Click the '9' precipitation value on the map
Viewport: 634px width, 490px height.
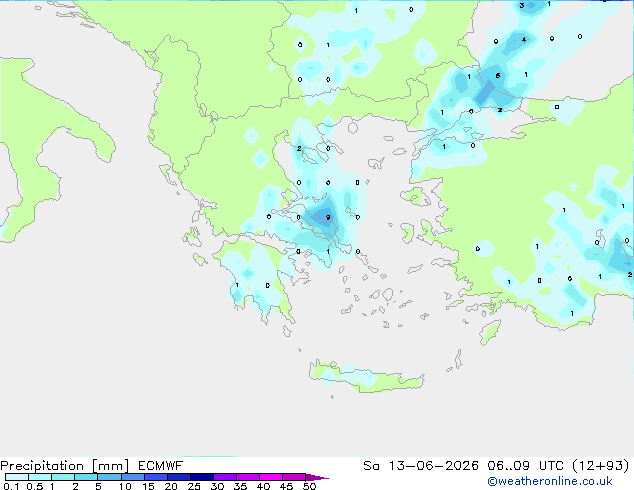point(328,218)
